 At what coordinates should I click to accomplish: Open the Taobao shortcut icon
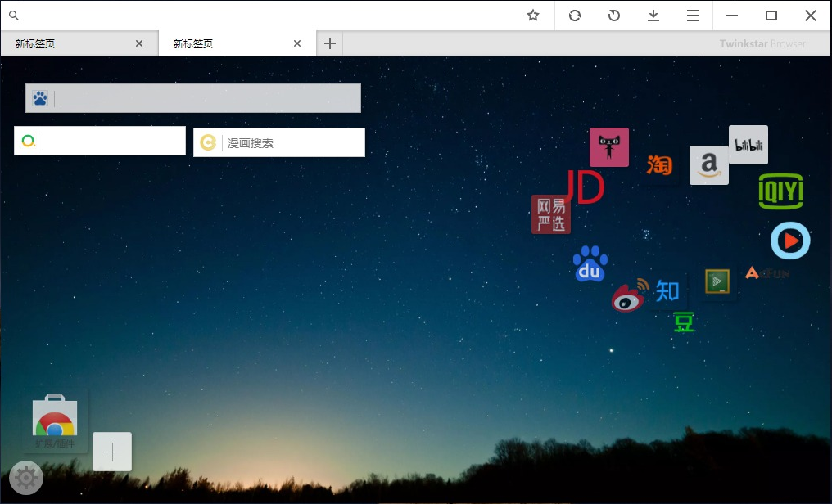coord(659,165)
